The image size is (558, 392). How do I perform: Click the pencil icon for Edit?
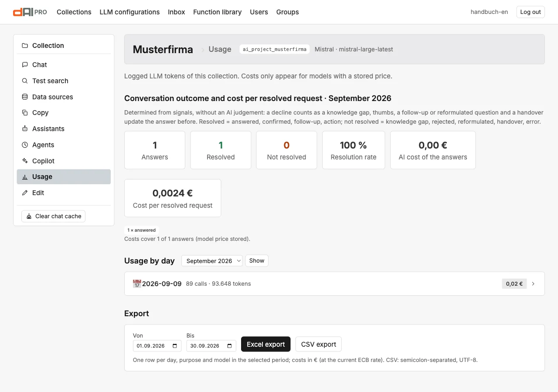click(x=25, y=193)
